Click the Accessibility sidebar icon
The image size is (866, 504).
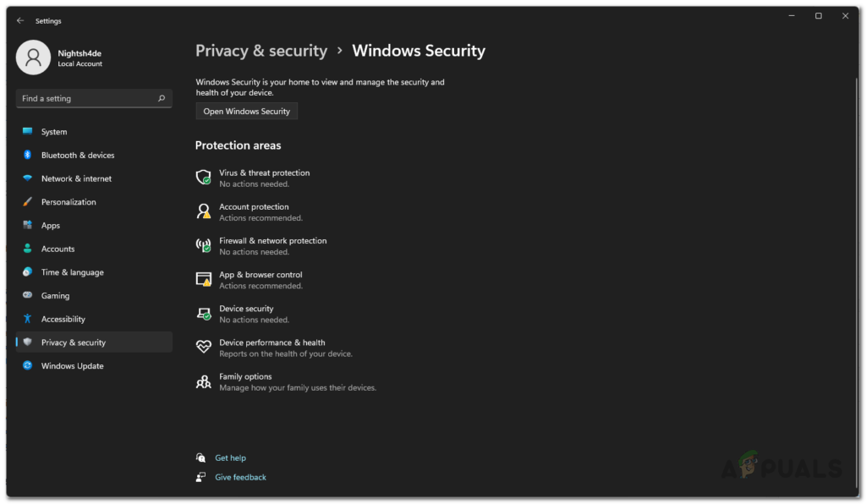(x=28, y=319)
